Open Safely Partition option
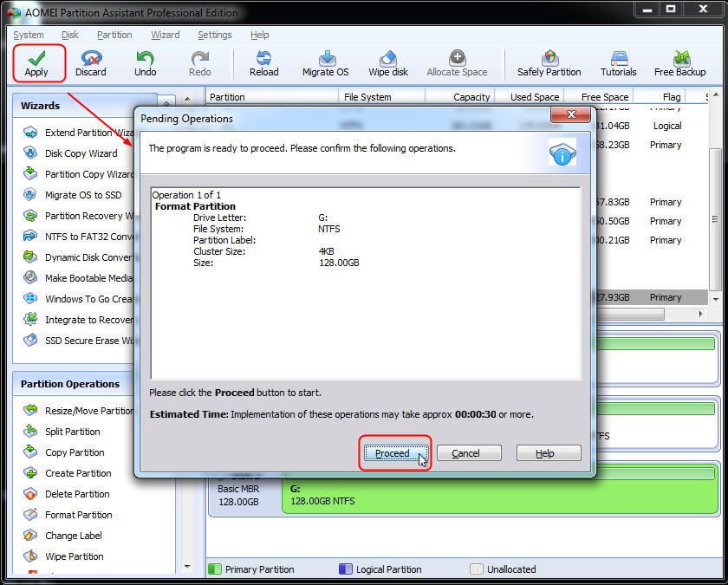The height and width of the screenshot is (585, 728). (549, 63)
